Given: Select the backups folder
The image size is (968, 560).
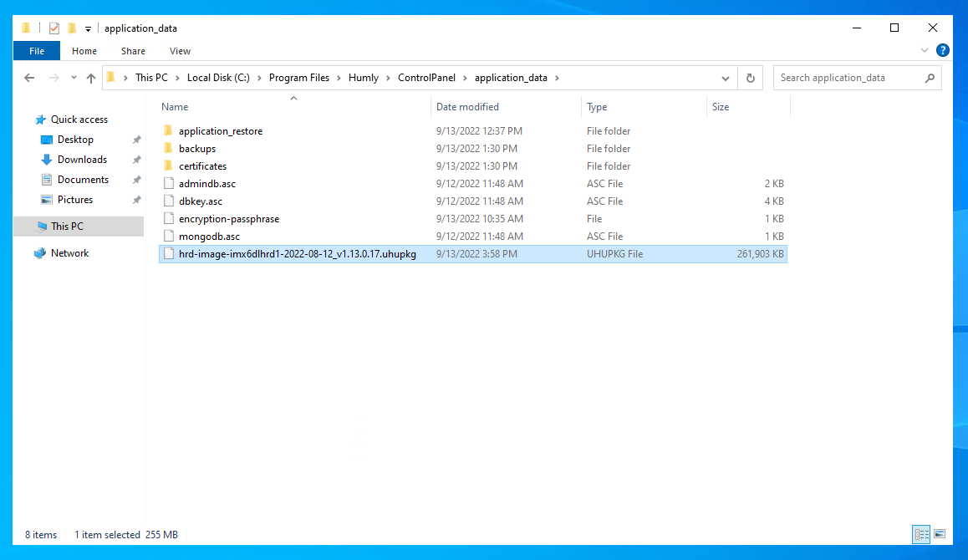Looking at the screenshot, I should click(197, 149).
